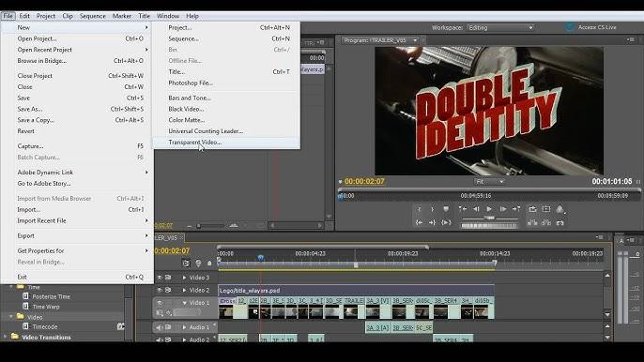This screenshot has width=644, height=362.
Task: Click the Access CS Live icon
Action: point(570,27)
